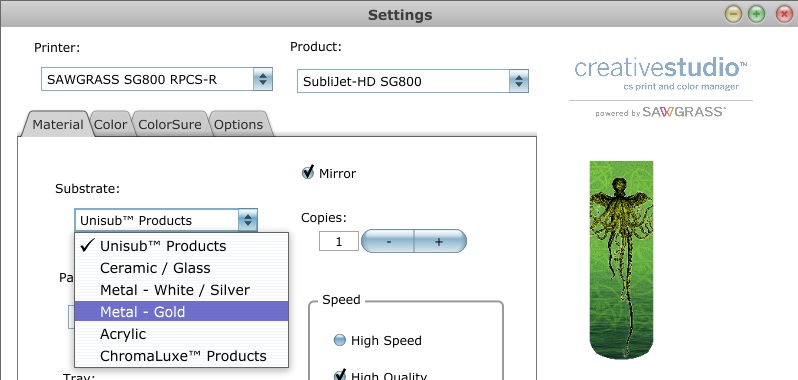Select Metal - Gold substrate
Image resolution: width=798 pixels, height=380 pixels.
pos(182,312)
